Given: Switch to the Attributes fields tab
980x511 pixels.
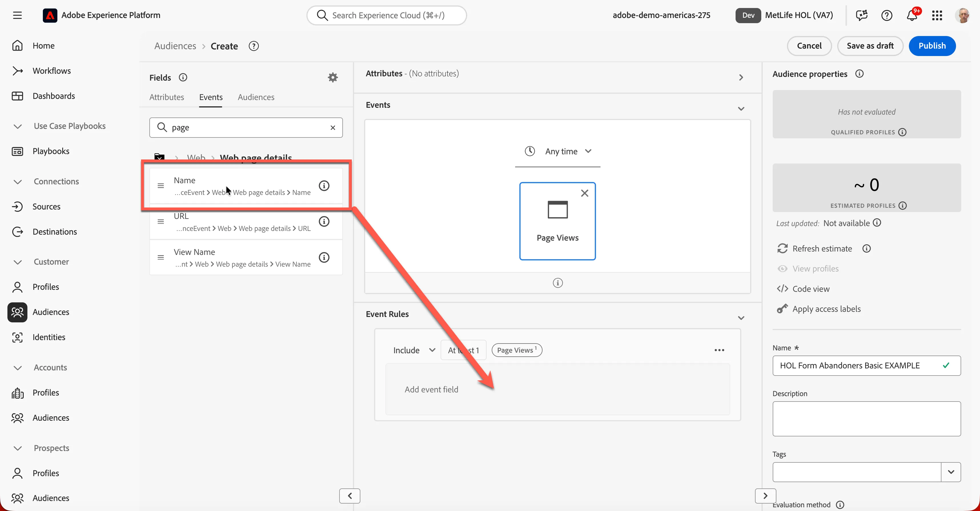Looking at the screenshot, I should (x=166, y=97).
